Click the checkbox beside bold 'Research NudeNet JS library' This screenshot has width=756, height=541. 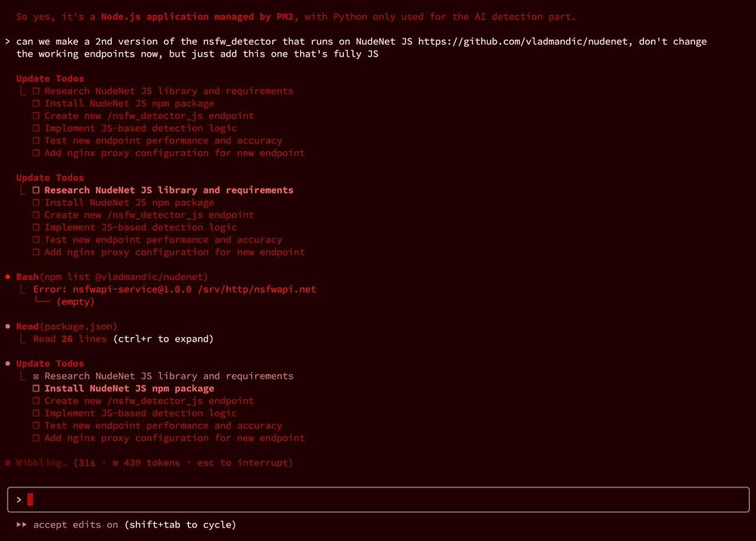tap(36, 190)
